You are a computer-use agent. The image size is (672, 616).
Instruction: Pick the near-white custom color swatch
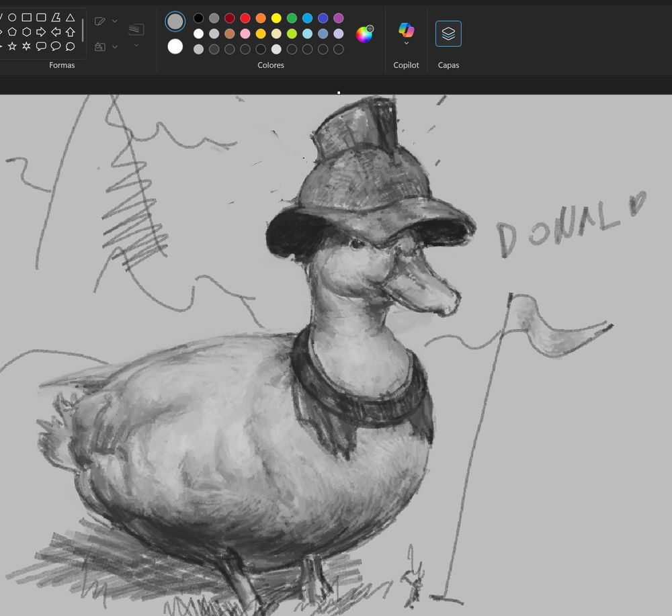pyautogui.click(x=276, y=49)
